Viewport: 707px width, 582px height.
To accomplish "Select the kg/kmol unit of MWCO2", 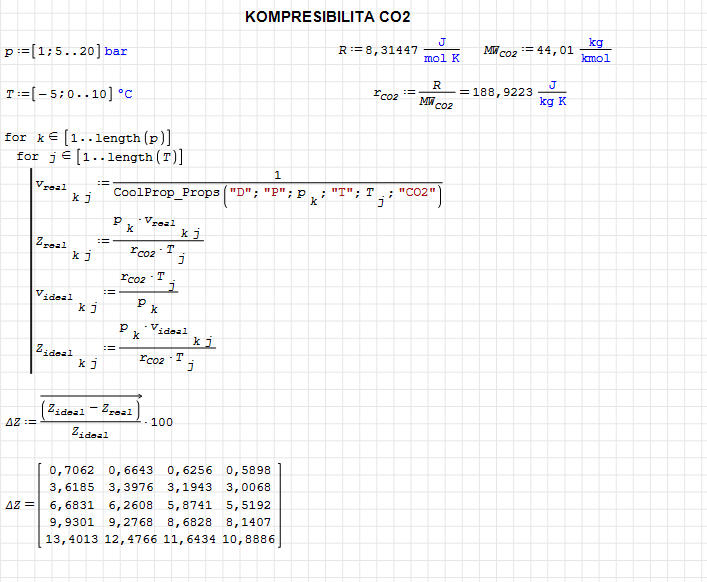I will pyautogui.click(x=596, y=50).
